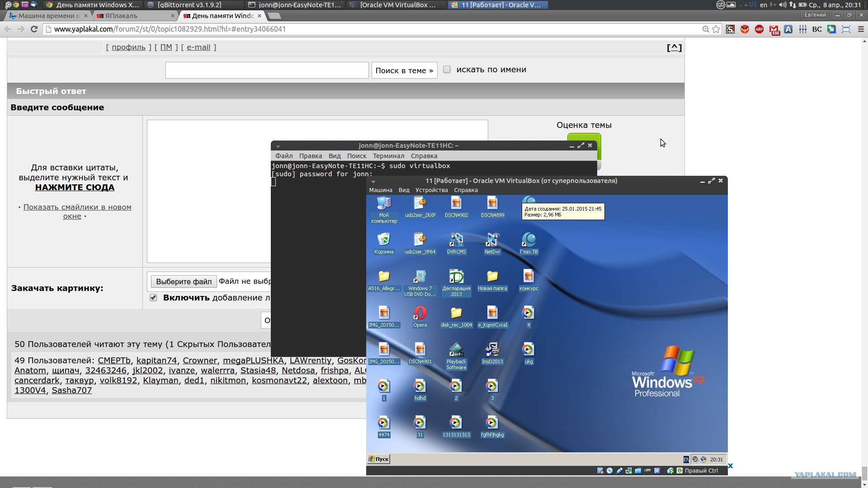Select the Opera shortcut on XP desktop
Image resolution: width=868 pixels, height=488 pixels.
pyautogui.click(x=420, y=316)
